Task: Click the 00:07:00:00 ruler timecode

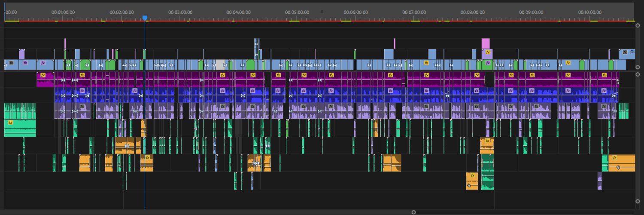Action: tap(414, 12)
